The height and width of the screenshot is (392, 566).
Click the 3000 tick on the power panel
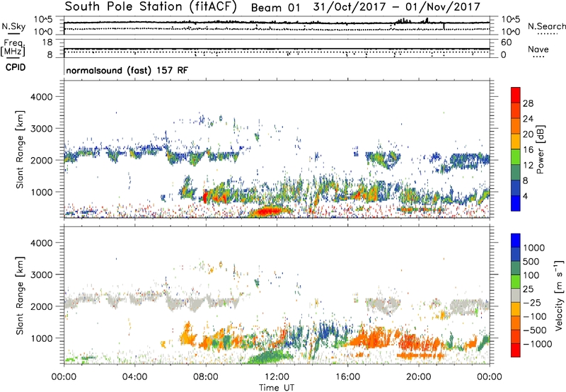tap(41, 129)
